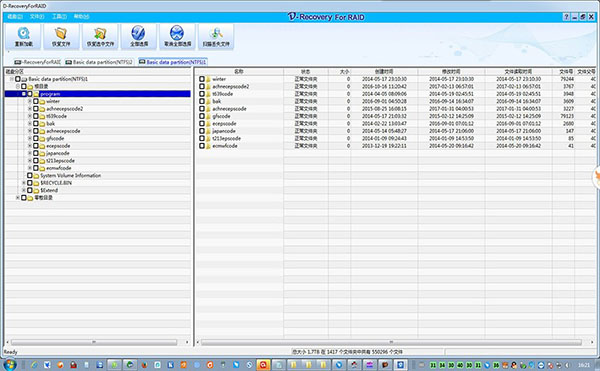600x371 pixels.
Task: Sort by the 修改时间 modified time column header
Action: [451, 72]
